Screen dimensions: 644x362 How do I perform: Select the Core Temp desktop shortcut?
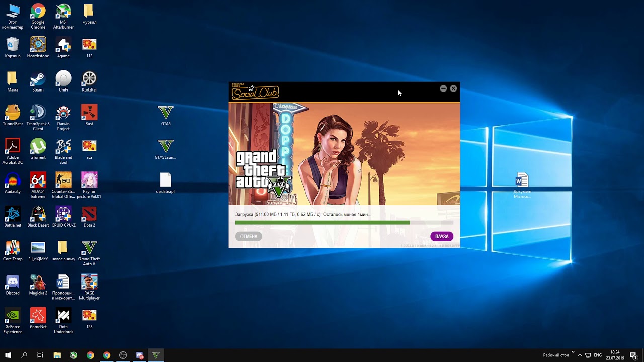tap(13, 250)
